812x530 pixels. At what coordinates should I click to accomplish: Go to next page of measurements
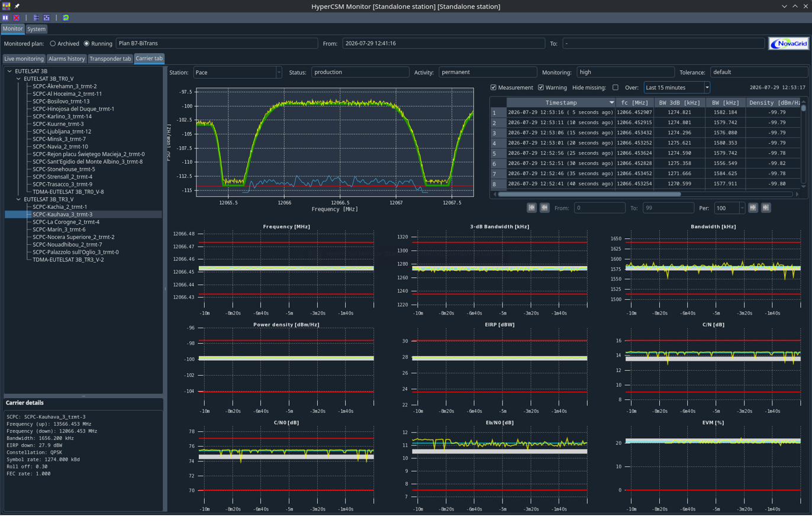753,208
